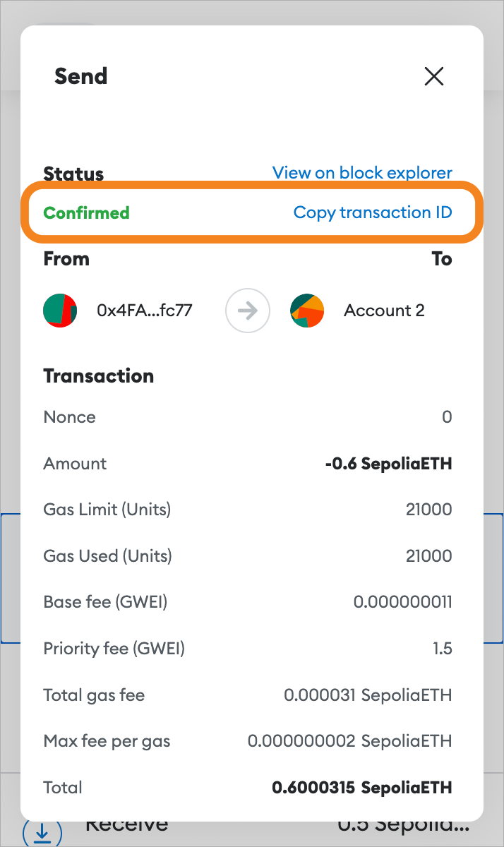
Task: Click the Receive download arrow icon
Action: click(x=42, y=833)
